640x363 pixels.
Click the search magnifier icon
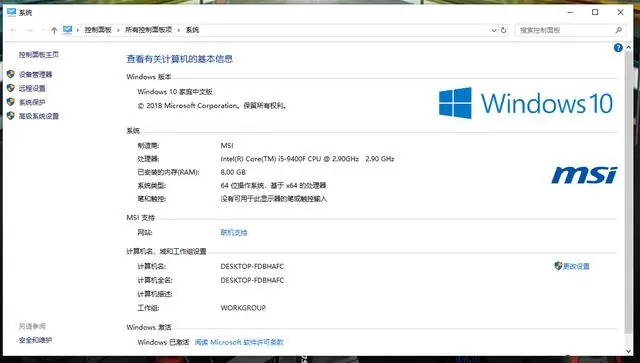coord(618,30)
